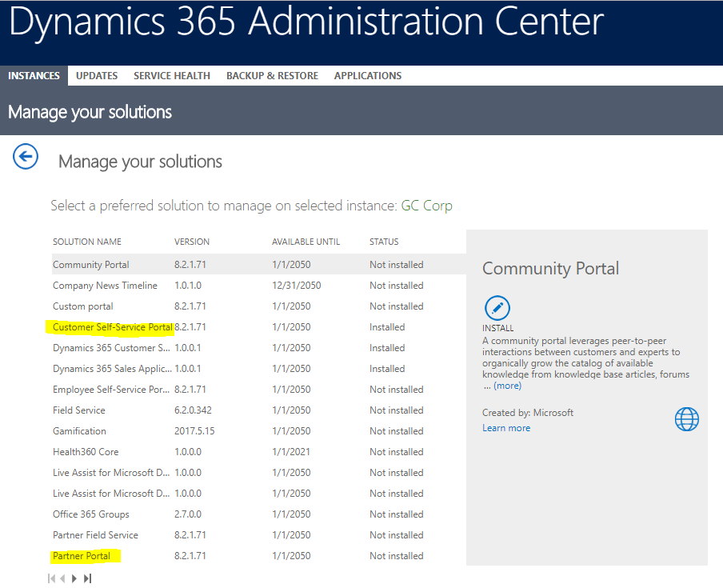Select Customer Self-Service Portal solution

[113, 327]
